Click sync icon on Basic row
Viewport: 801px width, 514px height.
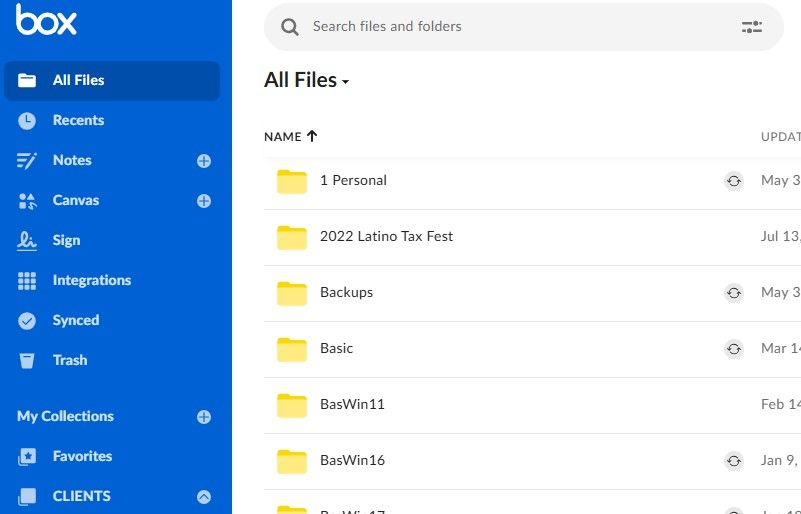tap(734, 349)
